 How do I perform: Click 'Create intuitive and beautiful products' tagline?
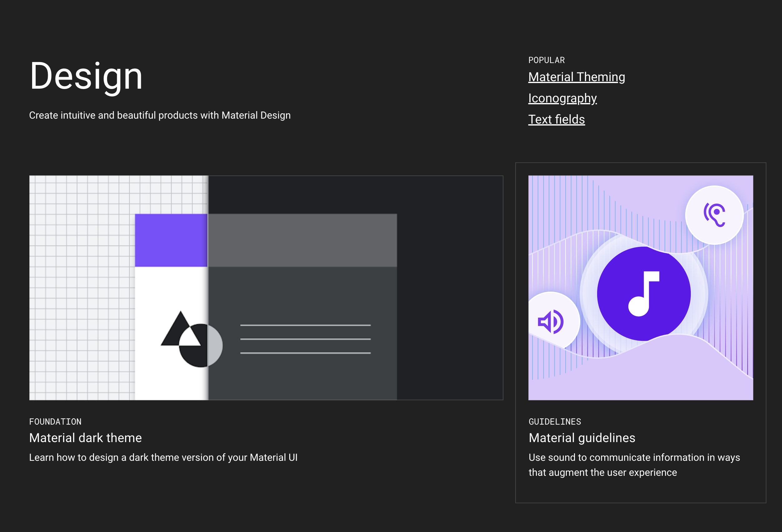click(x=160, y=115)
